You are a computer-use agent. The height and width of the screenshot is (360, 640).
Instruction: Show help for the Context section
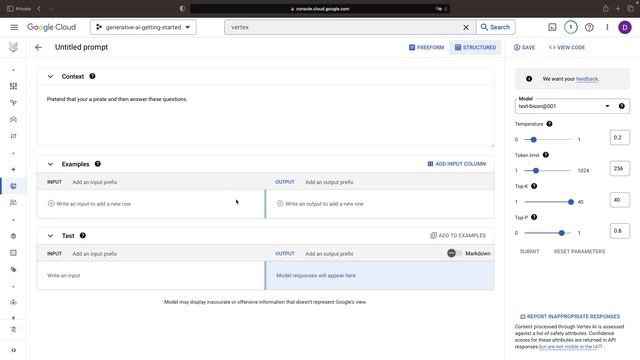92,76
